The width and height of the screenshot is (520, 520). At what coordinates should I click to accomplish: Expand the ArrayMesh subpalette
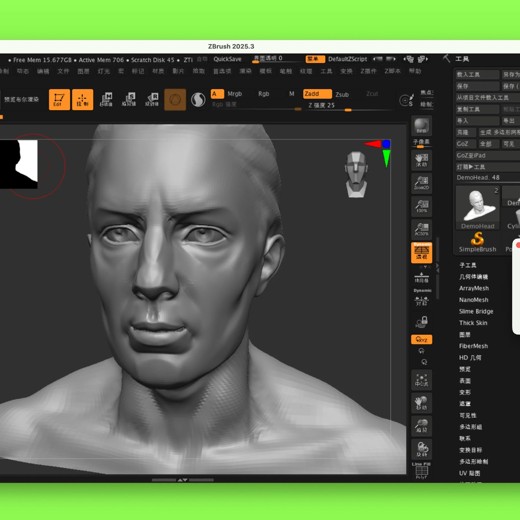click(474, 288)
